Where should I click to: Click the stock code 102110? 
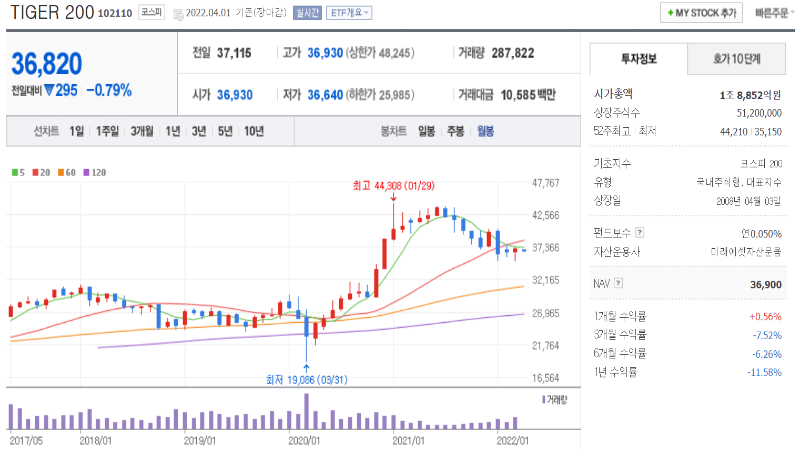[115, 13]
